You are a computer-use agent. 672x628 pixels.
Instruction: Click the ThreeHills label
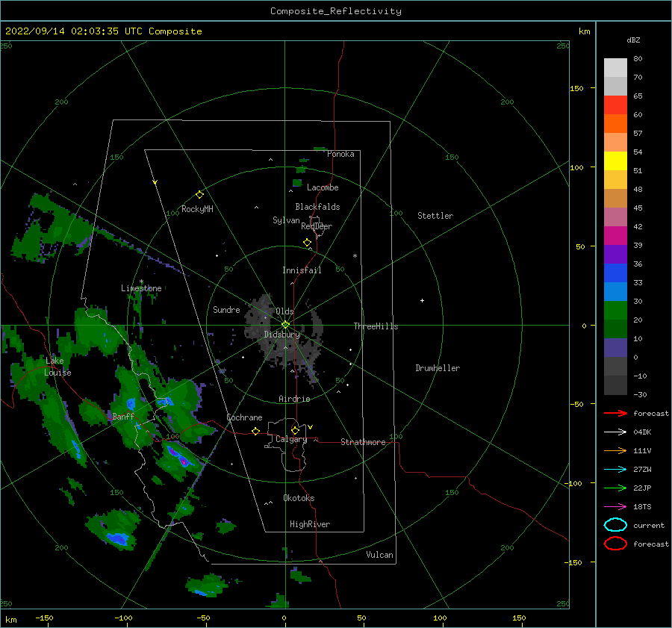[376, 326]
